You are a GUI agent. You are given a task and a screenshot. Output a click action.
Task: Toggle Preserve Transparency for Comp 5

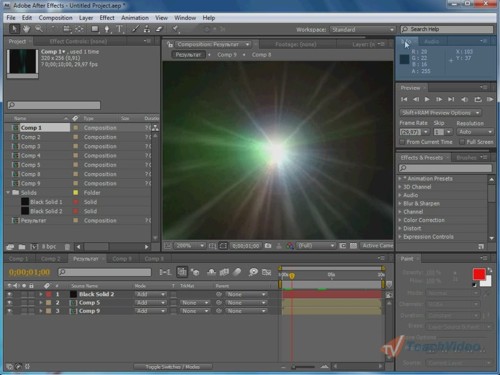tap(173, 303)
